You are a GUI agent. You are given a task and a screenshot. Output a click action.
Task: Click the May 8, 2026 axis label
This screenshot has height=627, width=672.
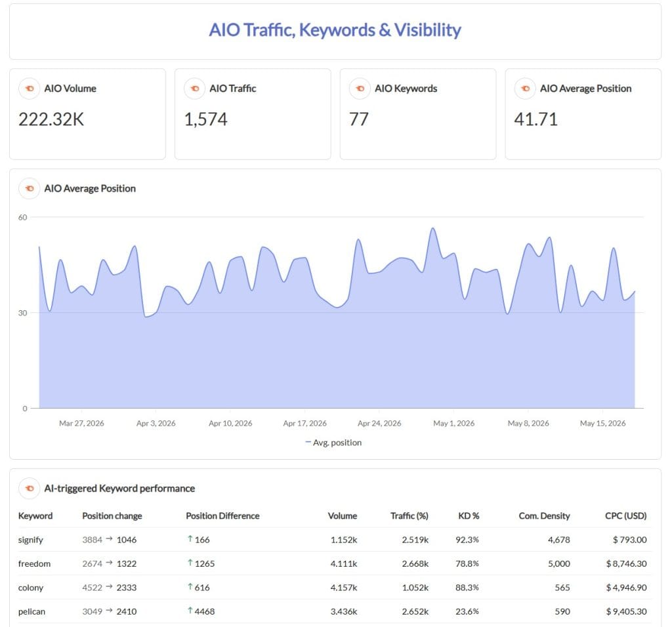[528, 423]
